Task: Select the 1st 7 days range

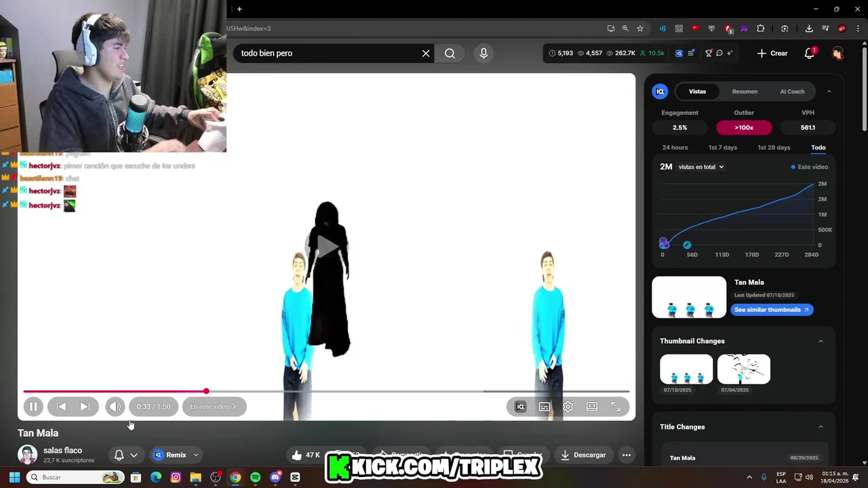Action: point(722,148)
